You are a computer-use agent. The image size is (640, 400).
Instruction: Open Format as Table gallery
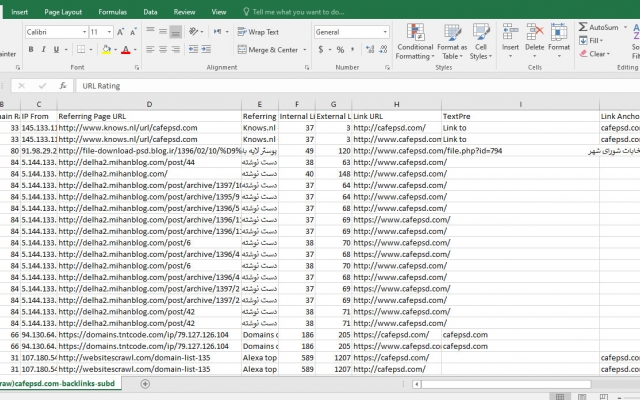click(452, 42)
